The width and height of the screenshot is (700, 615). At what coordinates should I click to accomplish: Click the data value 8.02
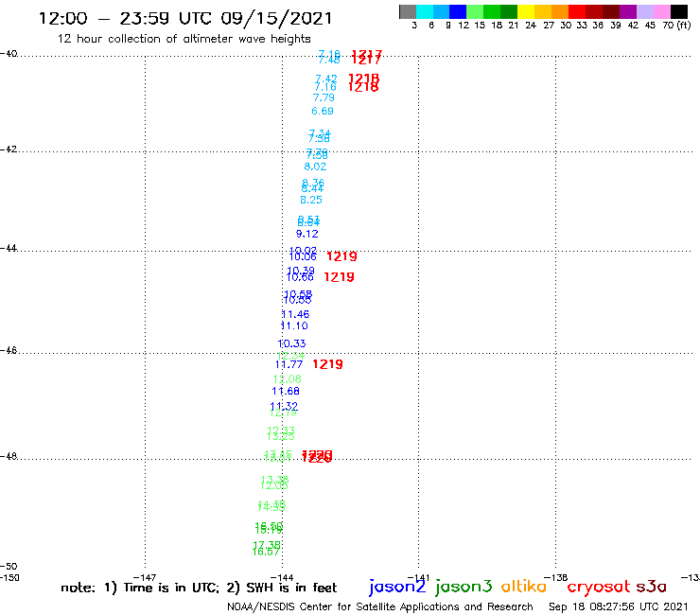coord(315,167)
